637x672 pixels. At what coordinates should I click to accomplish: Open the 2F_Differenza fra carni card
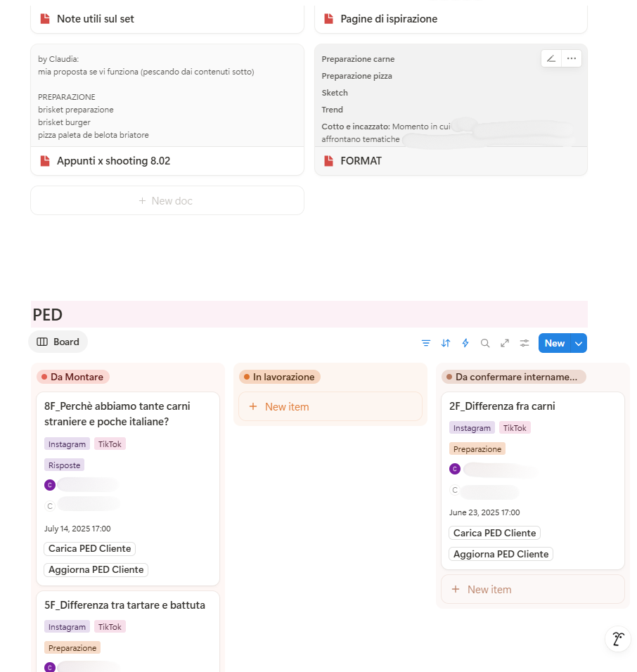tap(502, 406)
